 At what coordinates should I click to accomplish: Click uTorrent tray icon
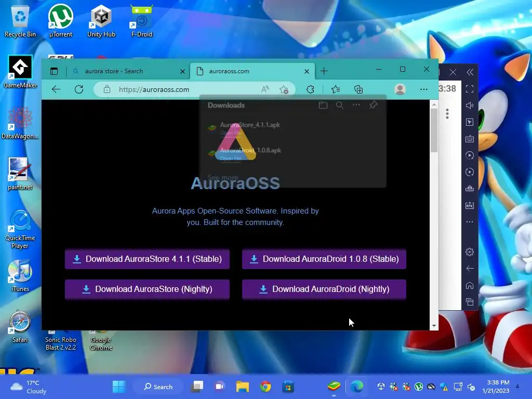(x=419, y=387)
